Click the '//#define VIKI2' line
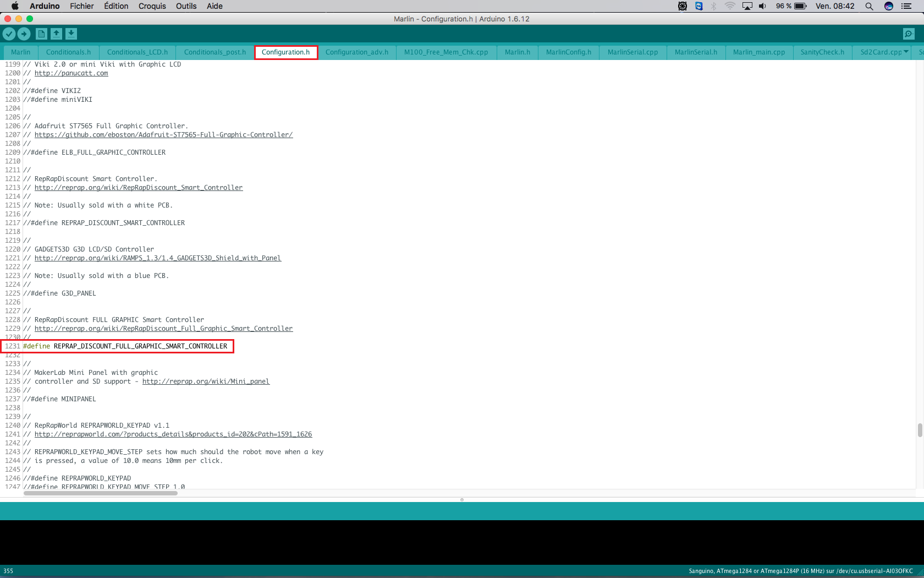 pyautogui.click(x=52, y=91)
